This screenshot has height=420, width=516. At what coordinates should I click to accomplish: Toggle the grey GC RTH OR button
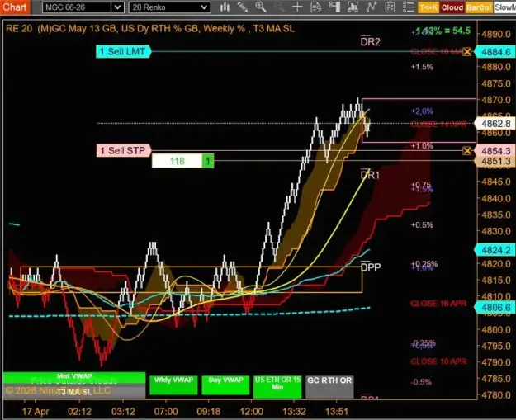329,386
